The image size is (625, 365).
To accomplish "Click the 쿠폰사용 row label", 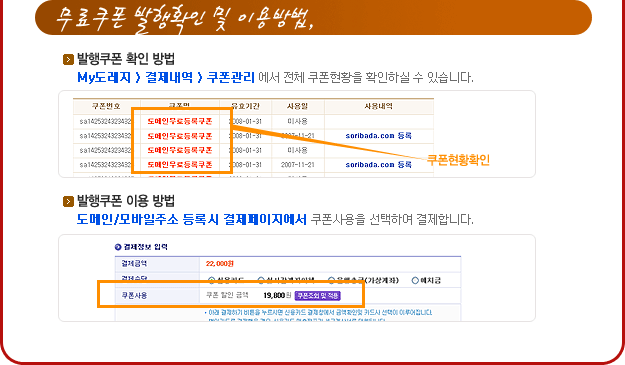I will 134,296.
